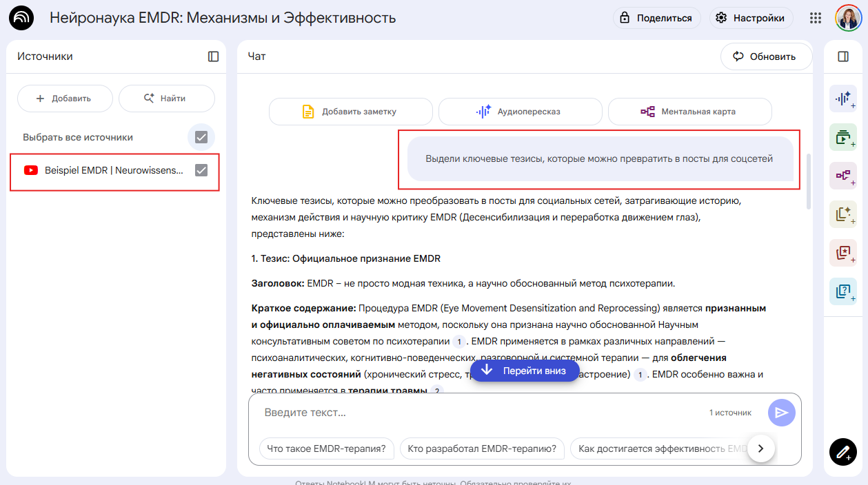Create audio overview from right sidebar icon
The image size is (868, 485).
(x=843, y=99)
